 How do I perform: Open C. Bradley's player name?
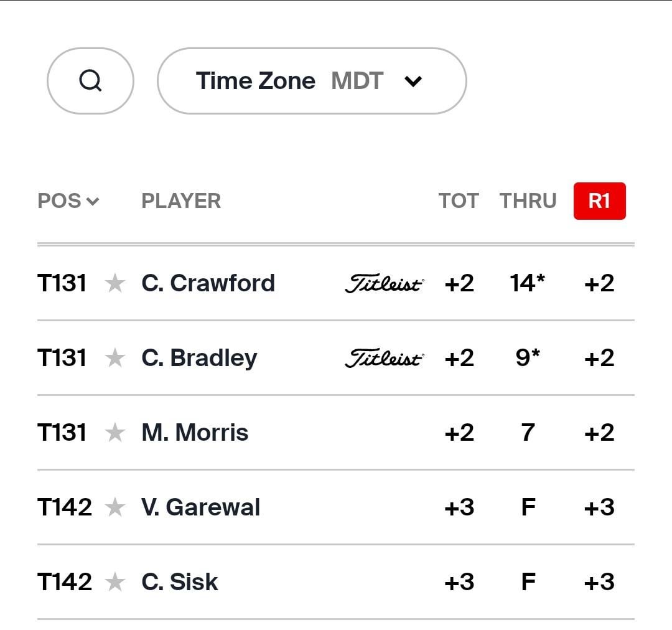tap(199, 358)
